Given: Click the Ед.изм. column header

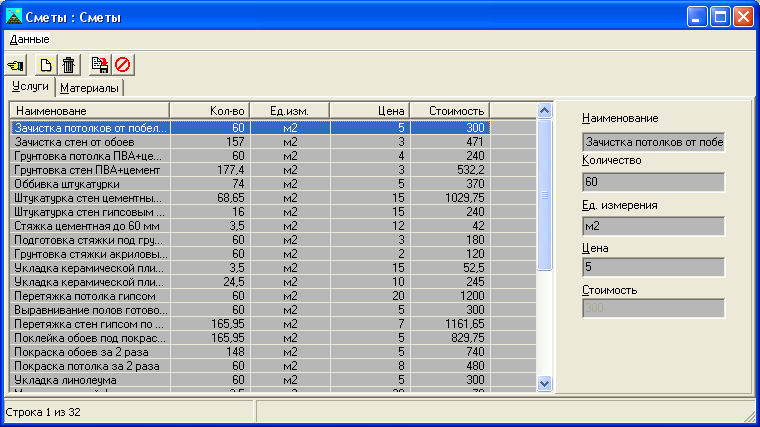Looking at the screenshot, I should click(x=290, y=111).
